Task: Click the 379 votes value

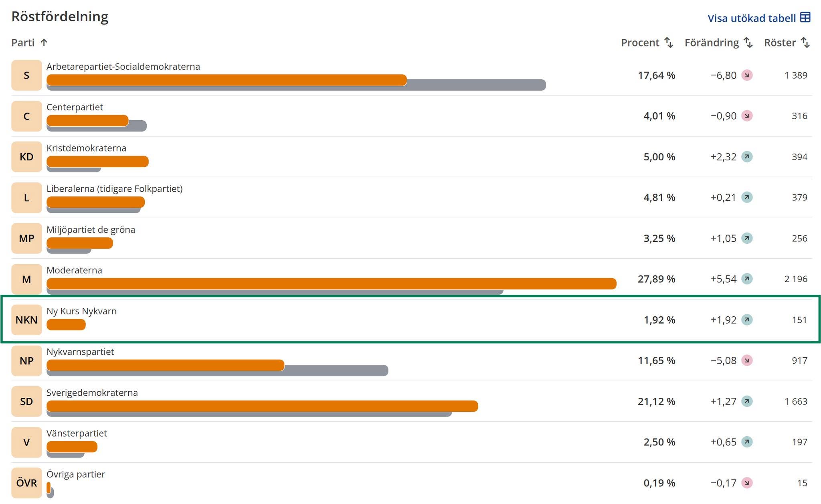Action: pos(799,197)
